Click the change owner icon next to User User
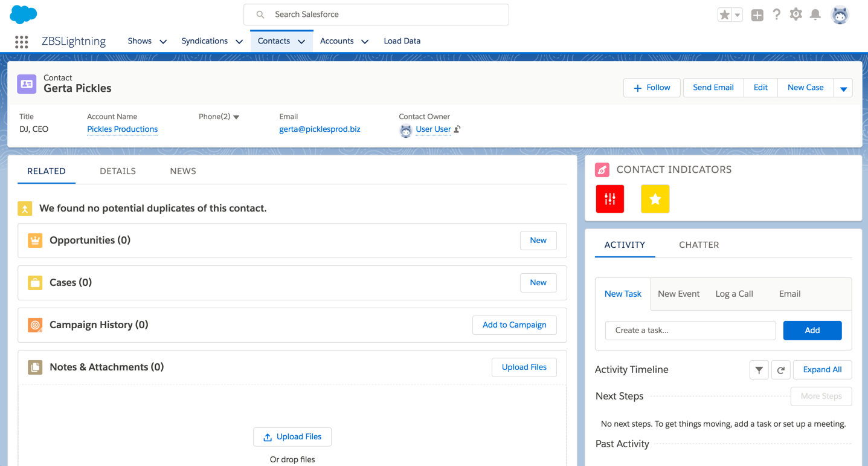 [457, 129]
